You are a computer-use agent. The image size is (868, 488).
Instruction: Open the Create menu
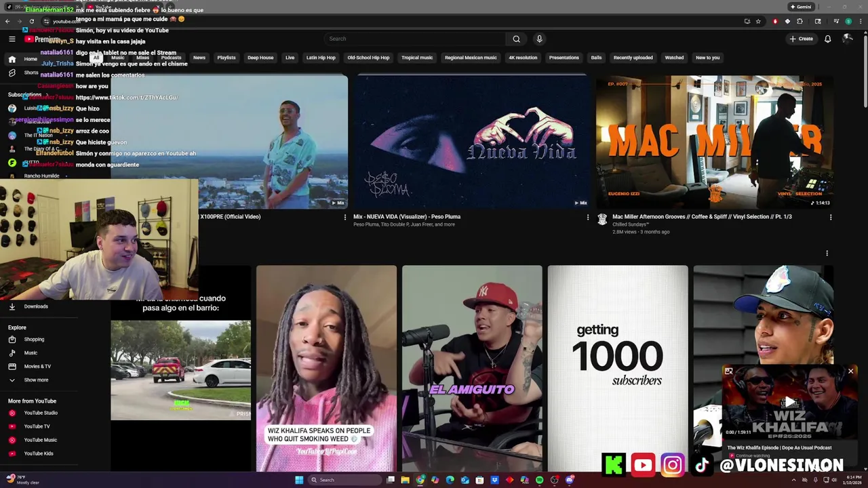coord(801,39)
